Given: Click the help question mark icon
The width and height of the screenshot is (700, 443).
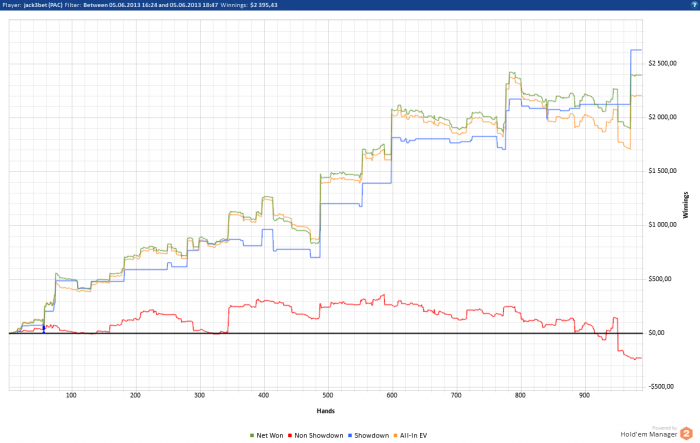Looking at the screenshot, I should tap(694, 5).
